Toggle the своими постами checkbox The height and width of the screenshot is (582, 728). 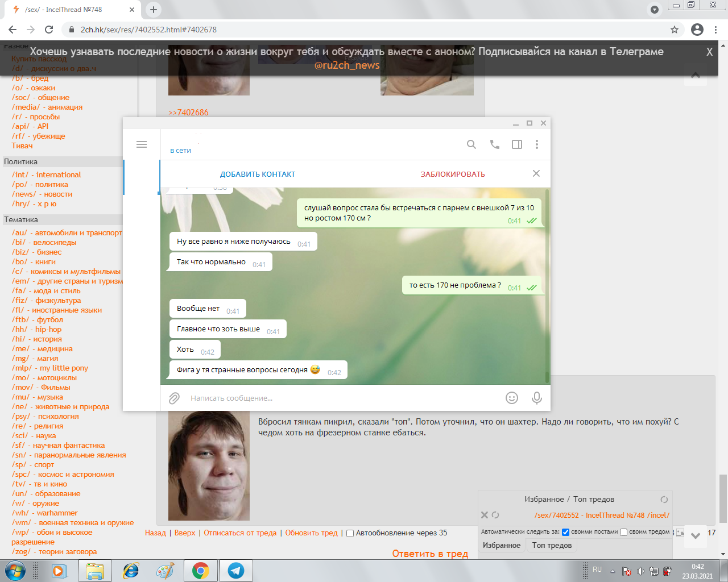pos(565,533)
